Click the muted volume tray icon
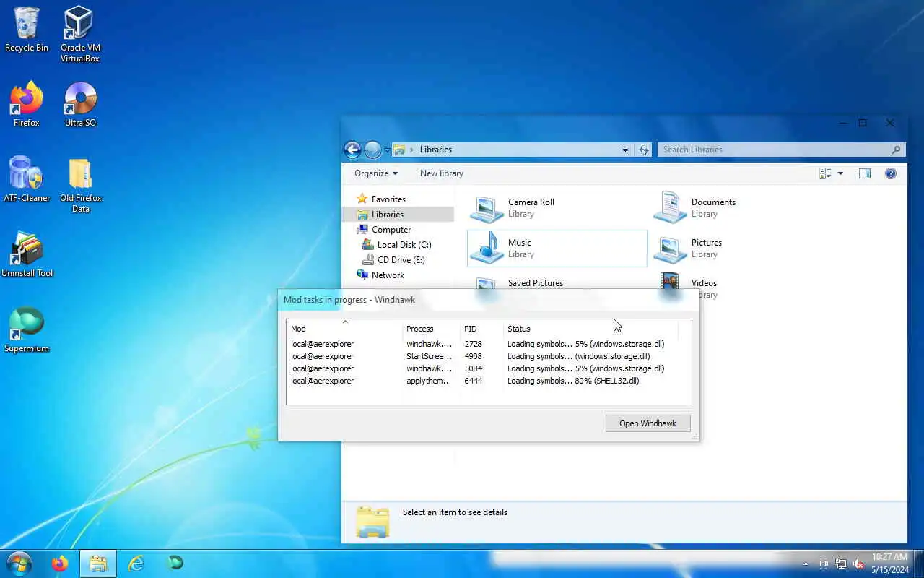This screenshot has height=578, width=924. tap(858, 564)
